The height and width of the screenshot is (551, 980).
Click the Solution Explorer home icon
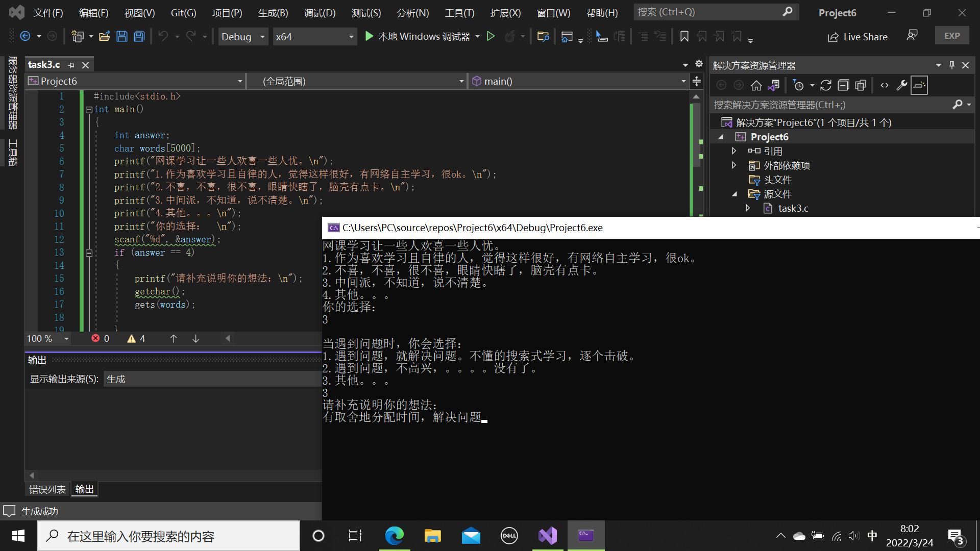[x=756, y=85]
